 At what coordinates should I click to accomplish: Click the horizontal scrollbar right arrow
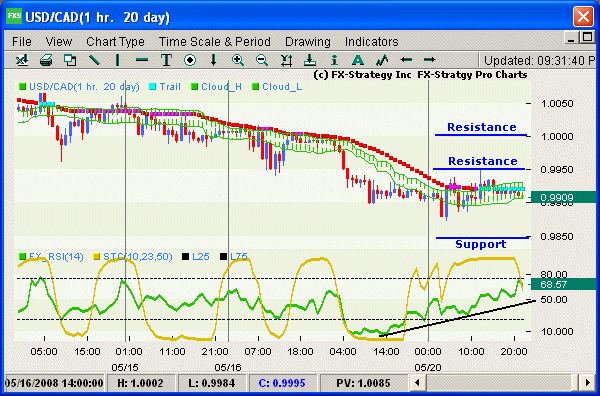587,382
